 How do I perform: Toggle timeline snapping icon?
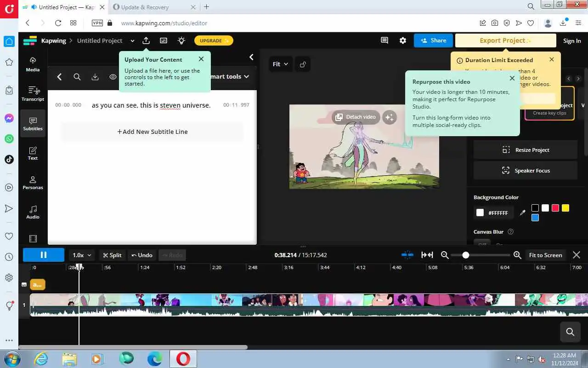[407, 255]
